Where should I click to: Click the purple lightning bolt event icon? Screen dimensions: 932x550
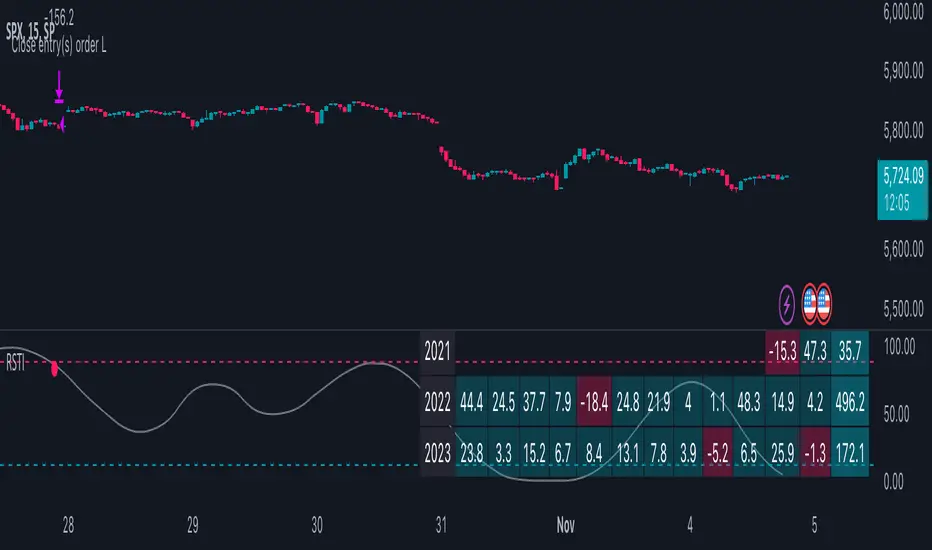786,305
